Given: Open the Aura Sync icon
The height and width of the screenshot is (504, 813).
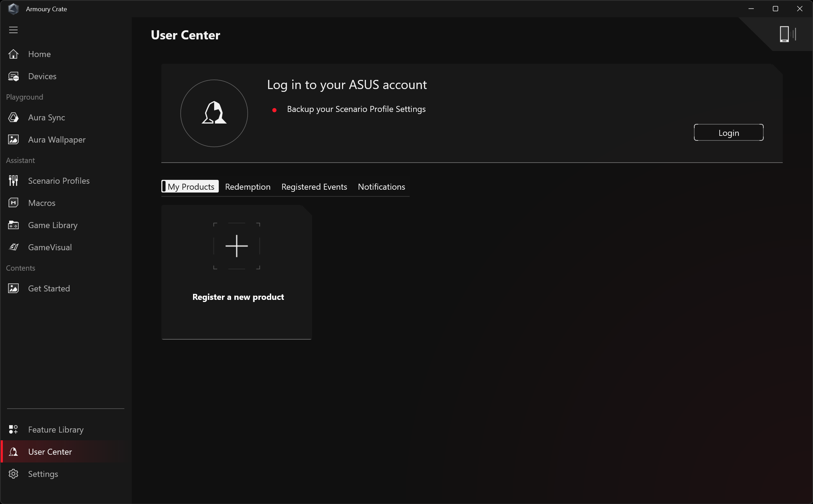Looking at the screenshot, I should (13, 118).
